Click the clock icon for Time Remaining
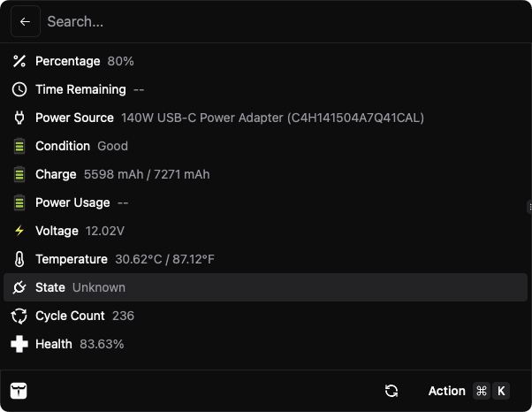Image resolution: width=532 pixels, height=412 pixels. (x=19, y=89)
